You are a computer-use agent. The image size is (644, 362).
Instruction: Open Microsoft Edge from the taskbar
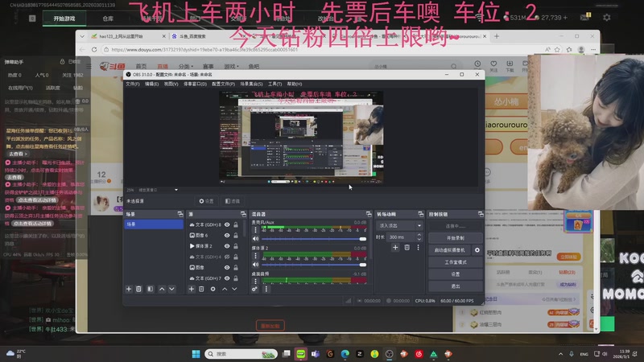[345, 354]
